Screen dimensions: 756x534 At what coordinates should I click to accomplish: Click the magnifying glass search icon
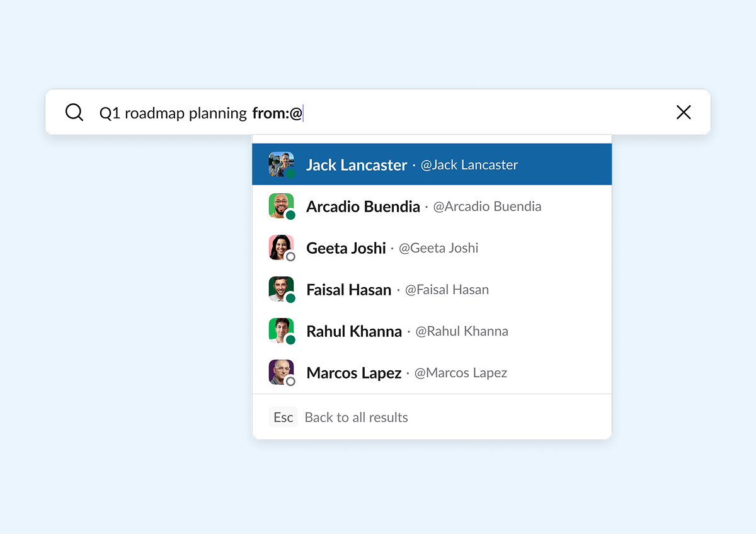point(74,113)
